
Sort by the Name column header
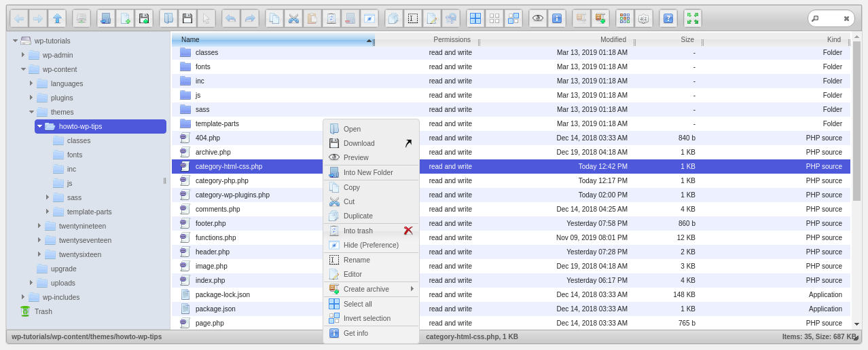click(x=272, y=39)
